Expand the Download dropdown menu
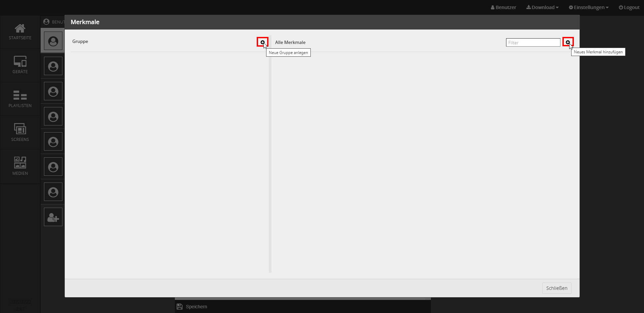644x313 pixels. tap(542, 7)
